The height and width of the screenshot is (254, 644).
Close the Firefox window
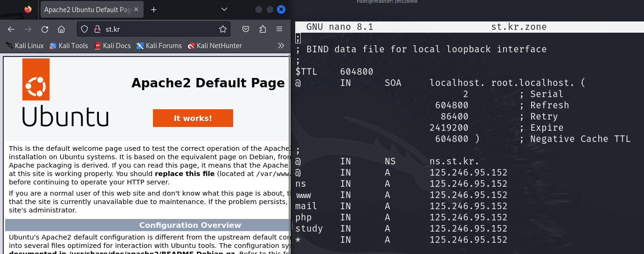(281, 9)
